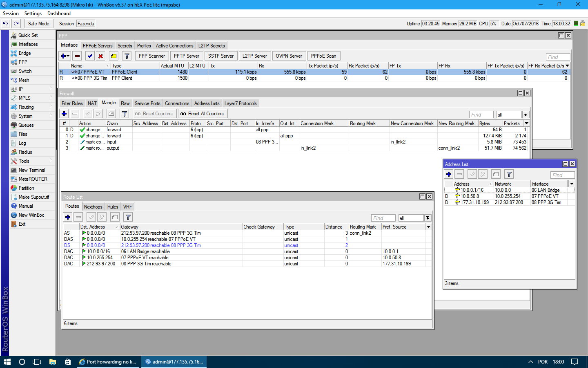The image size is (588, 368).
Task: Open Address List column chooser dropdown
Action: coord(572,184)
